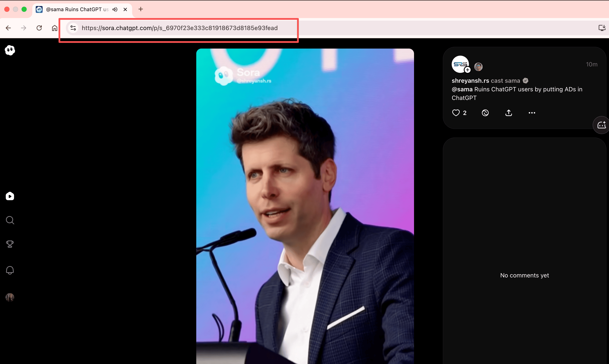Open search using the magnifier icon
This screenshot has height=364, width=609.
coord(10,220)
